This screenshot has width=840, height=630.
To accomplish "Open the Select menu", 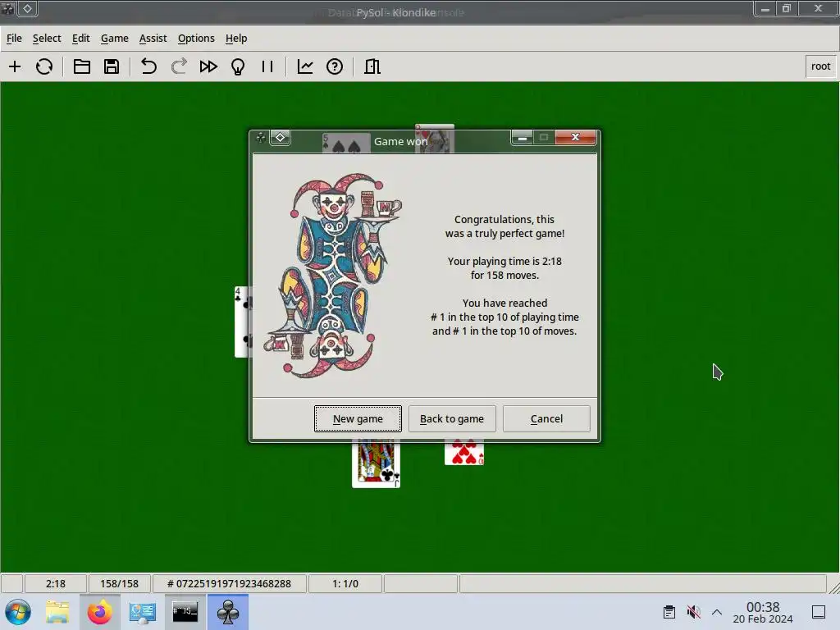I will click(47, 38).
